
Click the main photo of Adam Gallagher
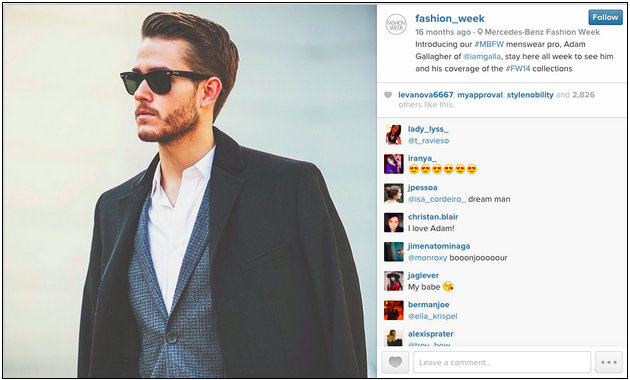[x=190, y=191]
